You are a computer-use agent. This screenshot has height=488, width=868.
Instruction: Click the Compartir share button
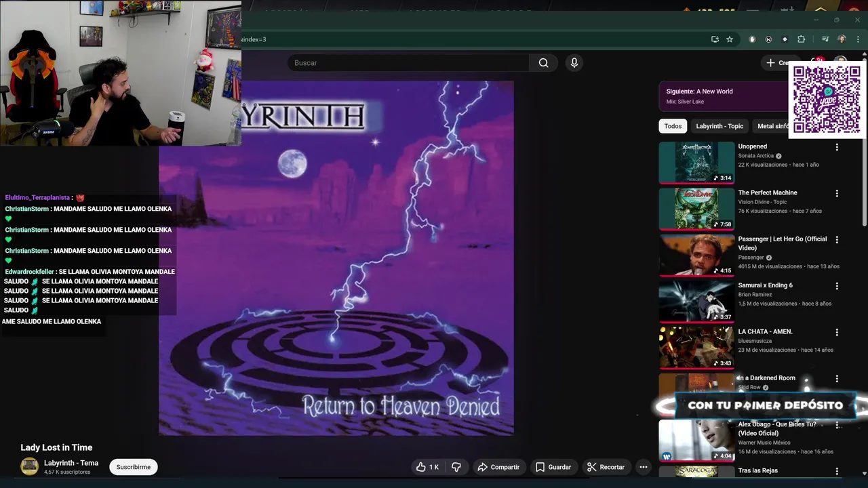[498, 467]
